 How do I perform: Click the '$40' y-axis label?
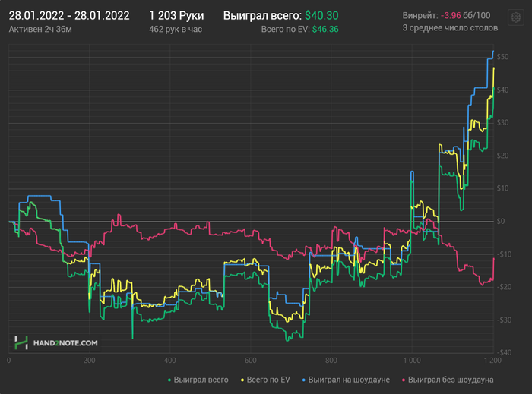click(x=502, y=90)
